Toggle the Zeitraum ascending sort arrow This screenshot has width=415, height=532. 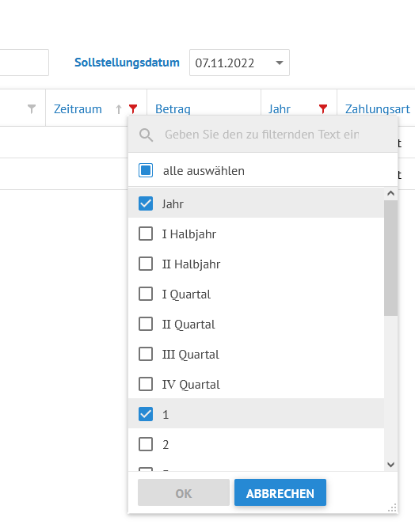(x=119, y=109)
